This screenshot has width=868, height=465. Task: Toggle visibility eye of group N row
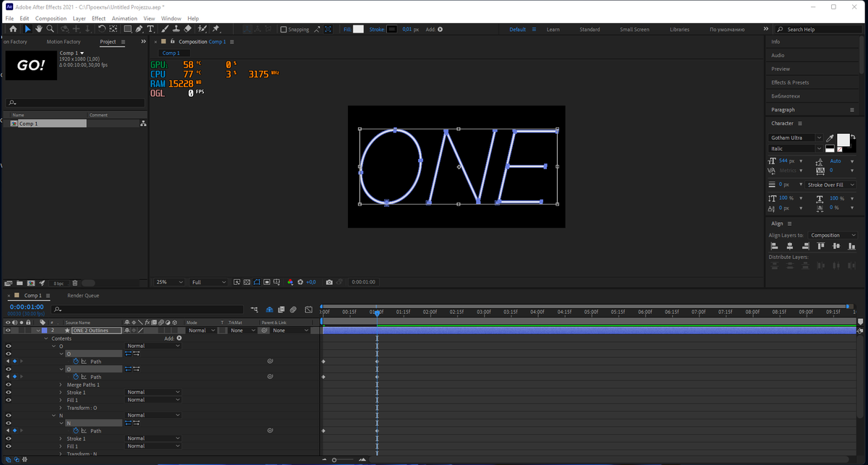(8, 416)
